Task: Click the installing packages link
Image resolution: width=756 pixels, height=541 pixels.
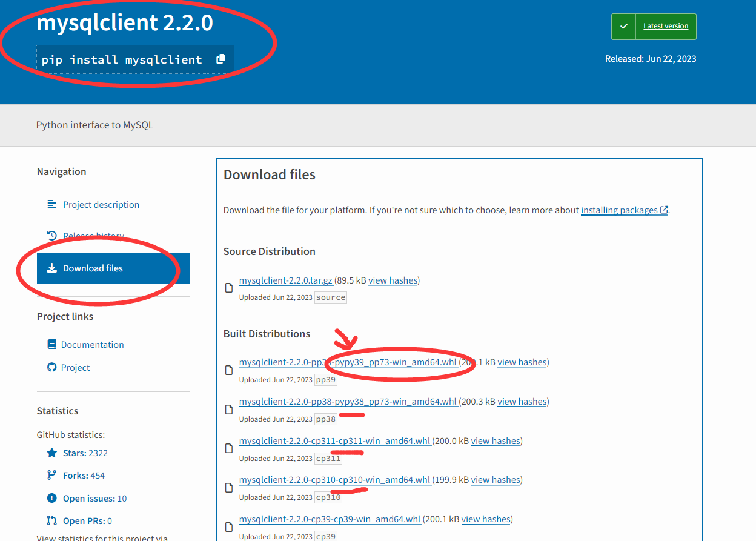Action: (620, 210)
